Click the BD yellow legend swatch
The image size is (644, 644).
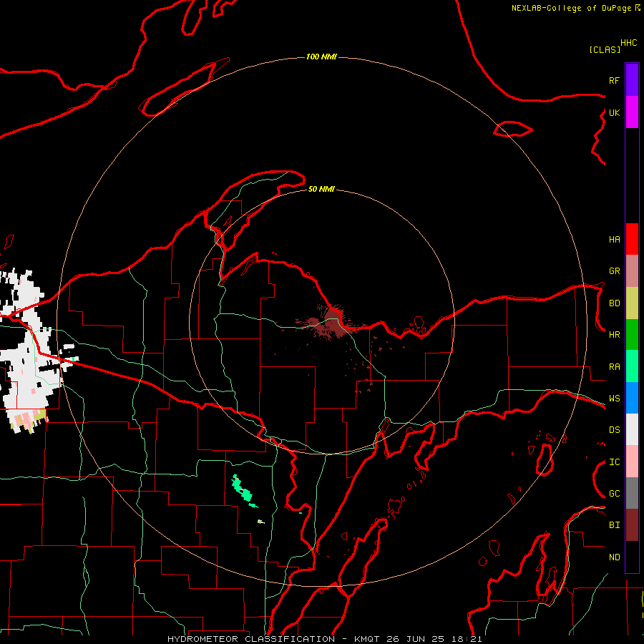632,303
